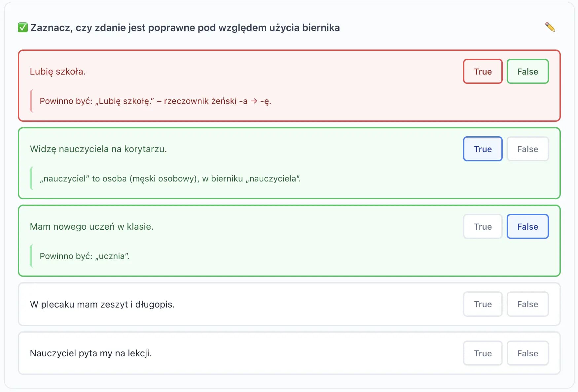
Task: Click the exercise heading about użycia biernika
Action: [x=185, y=27]
